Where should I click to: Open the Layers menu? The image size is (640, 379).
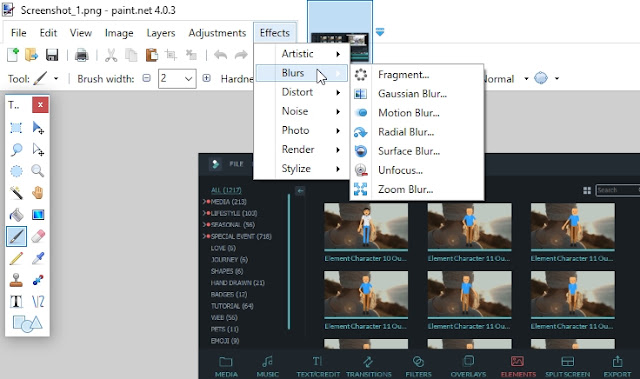coord(161,33)
